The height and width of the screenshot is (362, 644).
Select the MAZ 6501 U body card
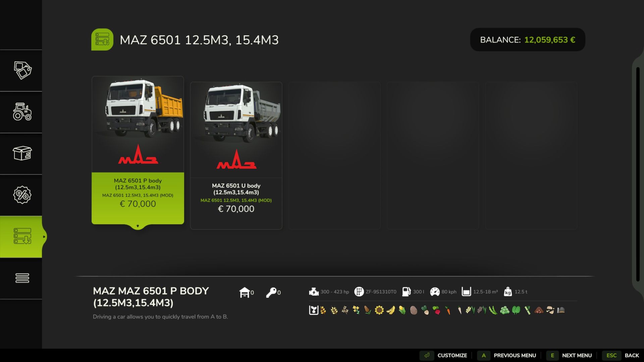click(236, 156)
